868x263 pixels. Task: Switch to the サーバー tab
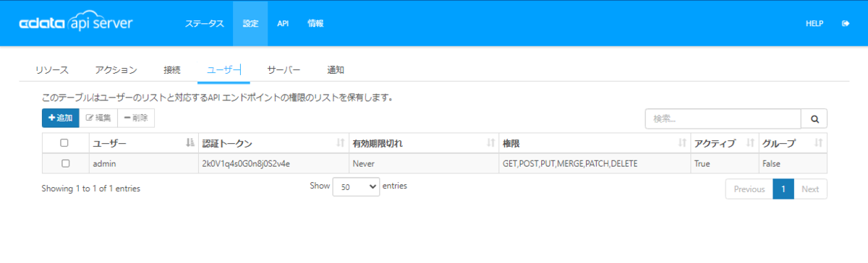pos(284,70)
